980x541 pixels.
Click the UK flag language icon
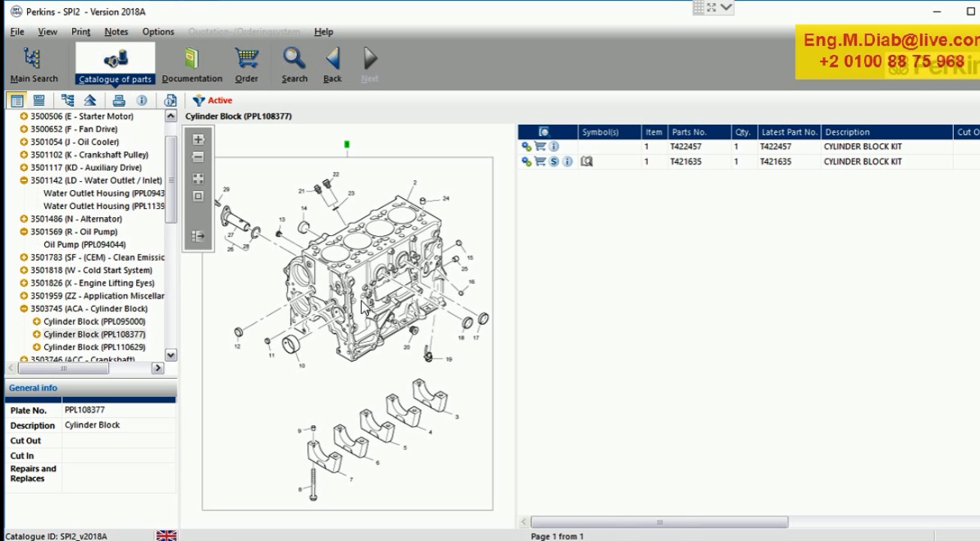pyautogui.click(x=166, y=536)
